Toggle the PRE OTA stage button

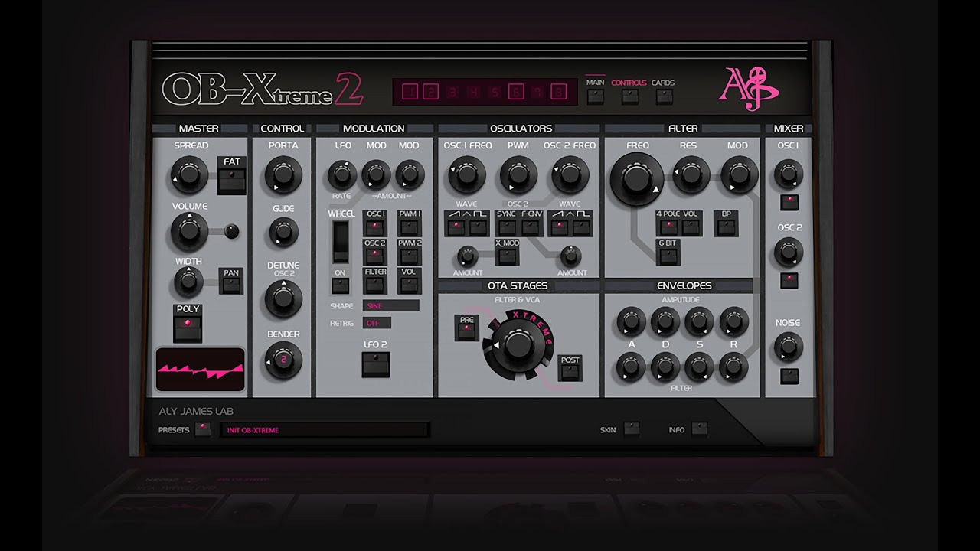tap(465, 331)
